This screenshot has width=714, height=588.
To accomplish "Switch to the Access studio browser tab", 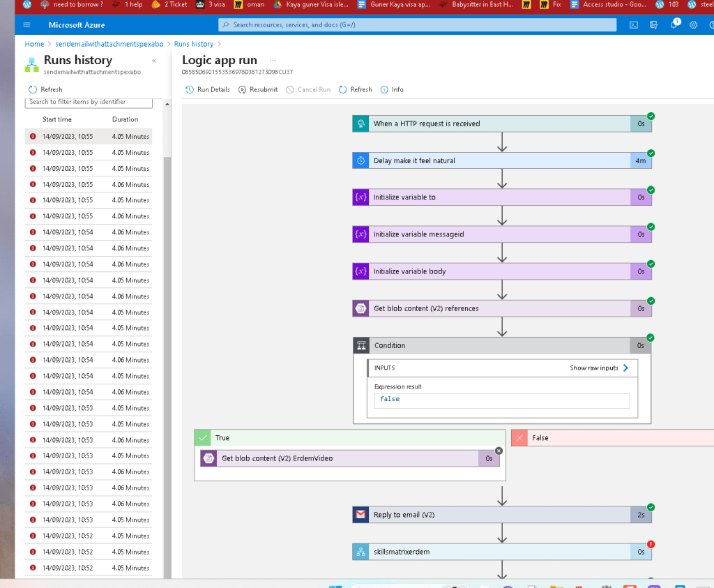I will pyautogui.click(x=609, y=5).
